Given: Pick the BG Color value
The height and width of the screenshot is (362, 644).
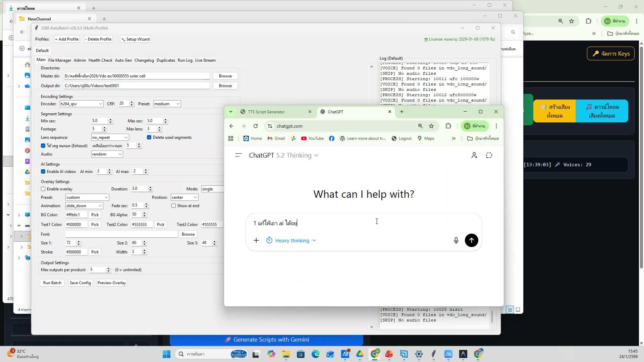Looking at the screenshot, I should coord(95,215).
